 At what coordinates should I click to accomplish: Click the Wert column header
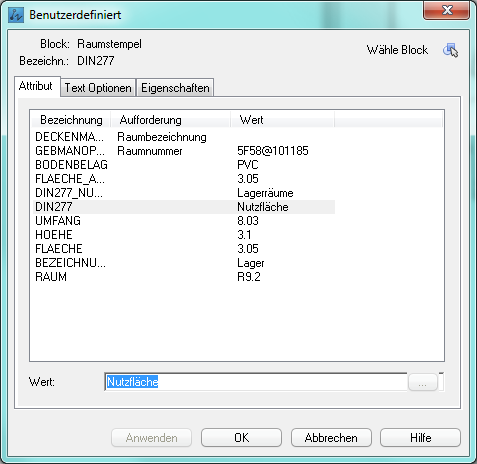282,120
